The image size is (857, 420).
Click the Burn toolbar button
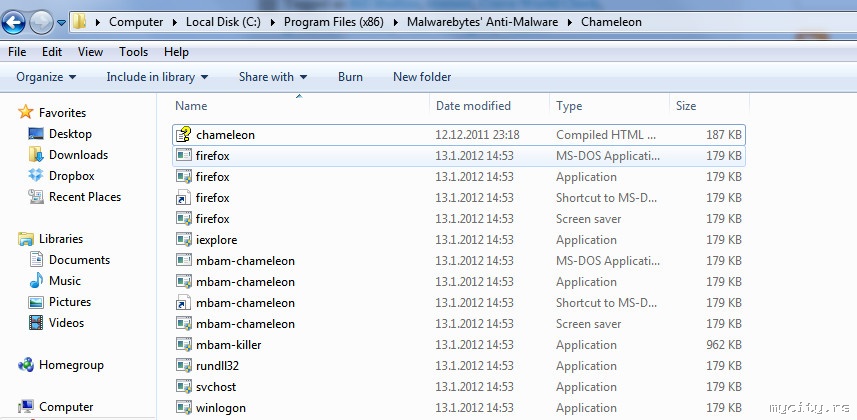tap(350, 77)
